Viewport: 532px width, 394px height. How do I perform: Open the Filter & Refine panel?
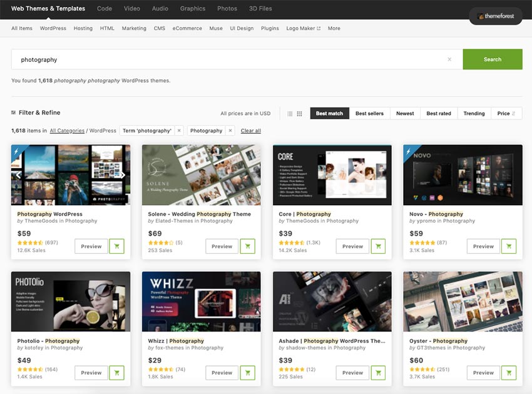click(36, 113)
